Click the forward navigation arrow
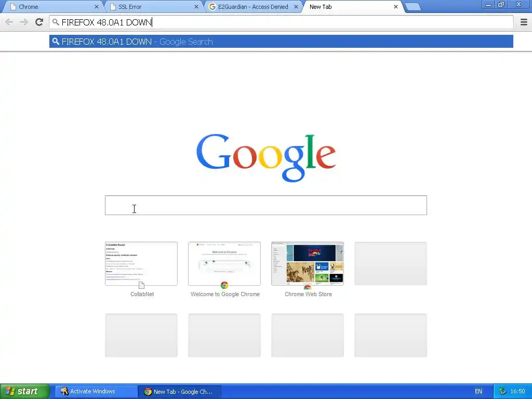 pos(24,22)
